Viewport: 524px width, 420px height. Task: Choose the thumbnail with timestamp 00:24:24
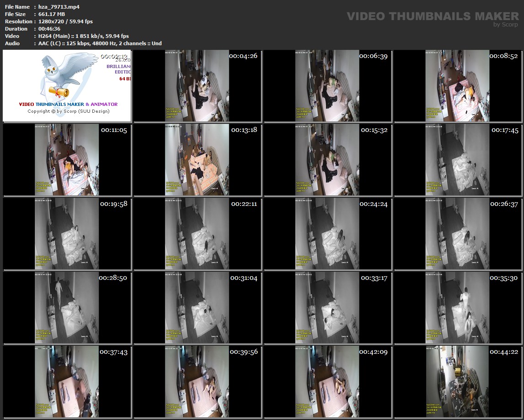point(328,234)
